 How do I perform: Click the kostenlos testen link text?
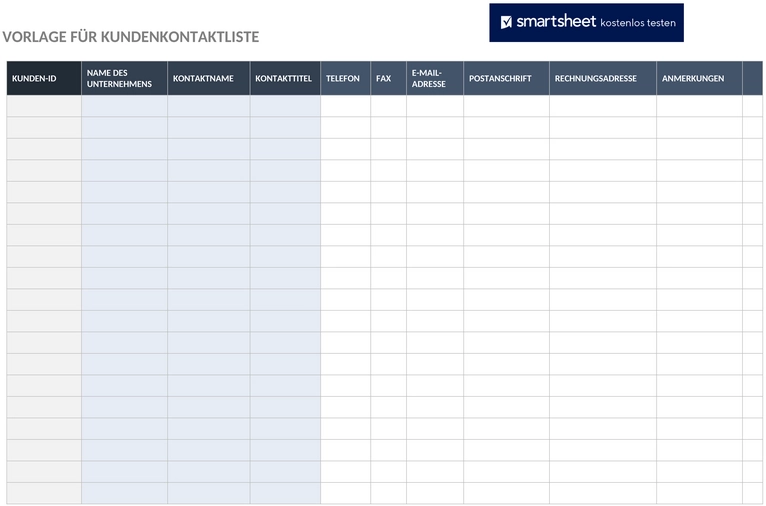click(x=638, y=22)
